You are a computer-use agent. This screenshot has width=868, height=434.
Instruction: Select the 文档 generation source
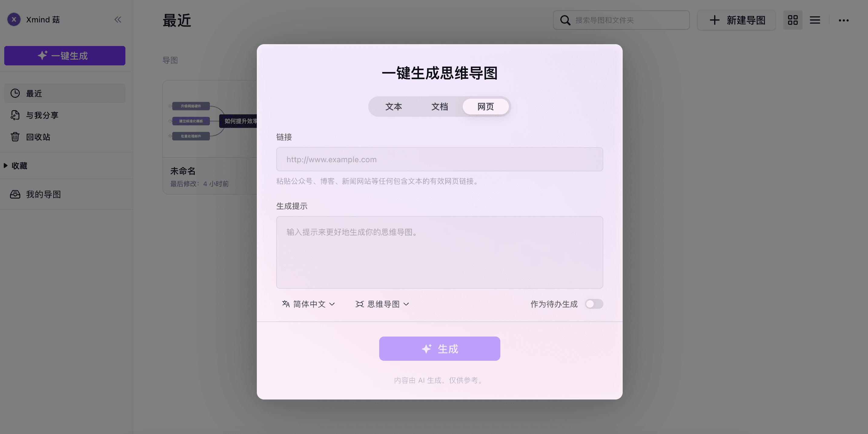pos(439,107)
